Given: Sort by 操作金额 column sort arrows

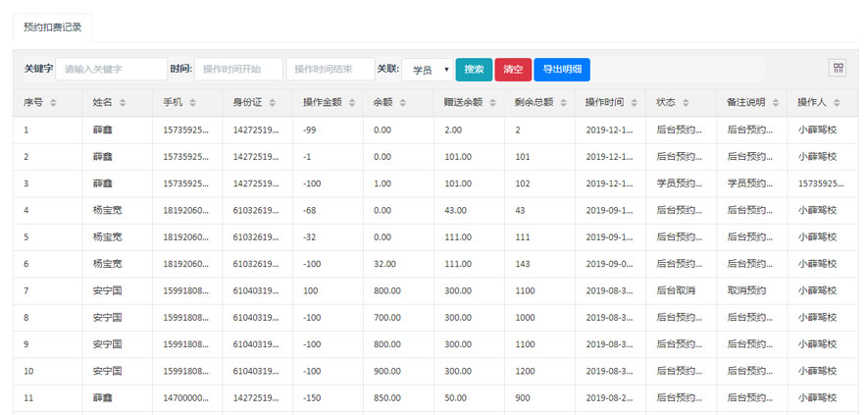Looking at the screenshot, I should click(x=351, y=103).
